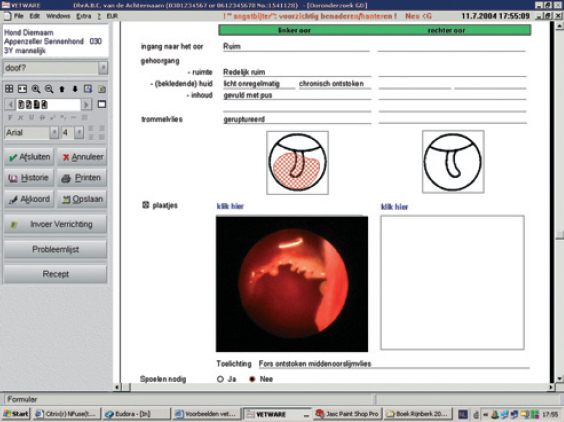
Task: Click the Recept button
Action: 55,274
